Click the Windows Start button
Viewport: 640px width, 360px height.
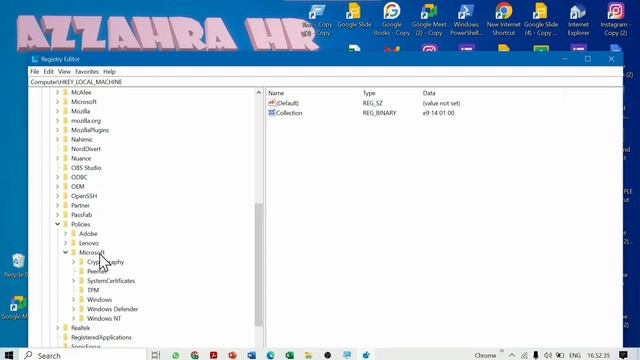coord(9,355)
